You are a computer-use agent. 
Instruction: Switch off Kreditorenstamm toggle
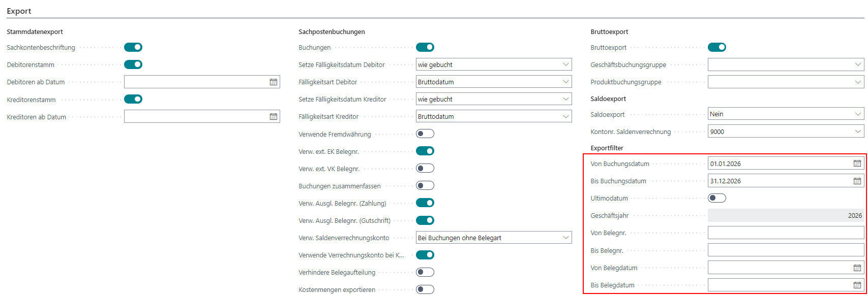coord(133,99)
